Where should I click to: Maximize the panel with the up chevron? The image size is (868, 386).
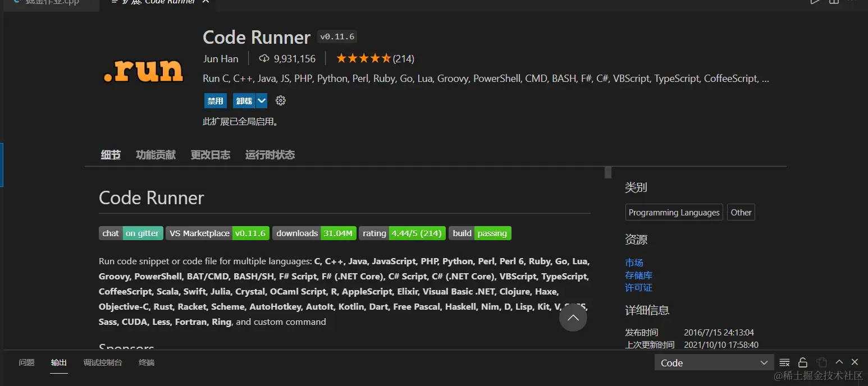coord(839,362)
